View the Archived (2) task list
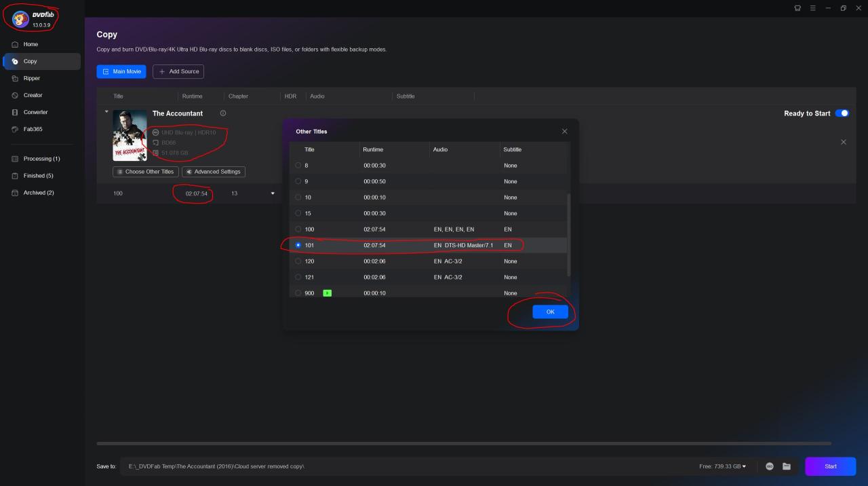This screenshot has height=486, width=868. tap(41, 193)
